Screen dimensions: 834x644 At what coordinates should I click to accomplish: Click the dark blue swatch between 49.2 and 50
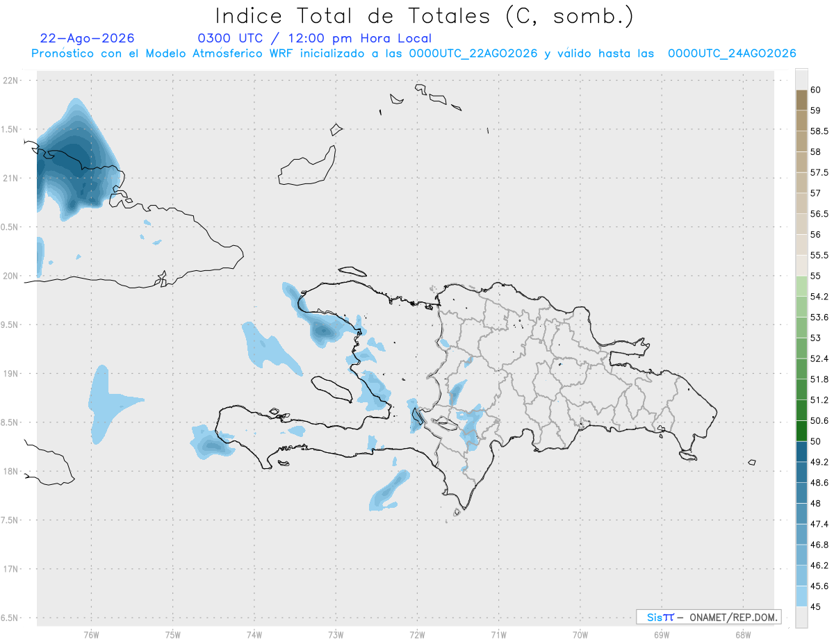click(801, 452)
